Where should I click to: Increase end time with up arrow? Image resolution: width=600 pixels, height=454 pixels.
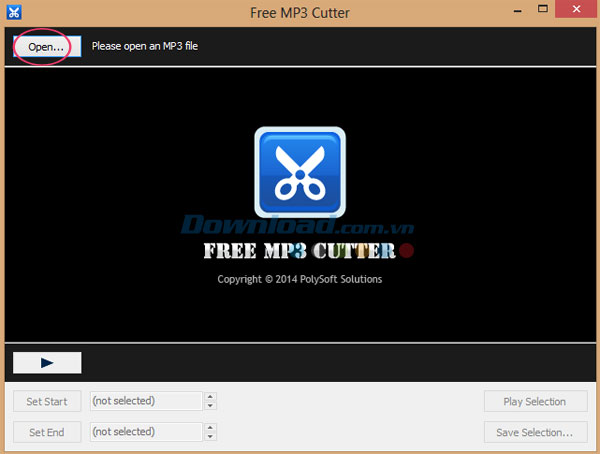click(210, 427)
